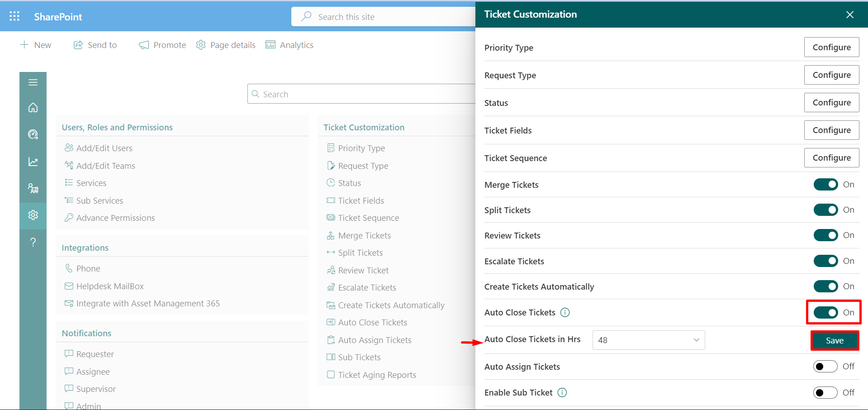
Task: Save the auto close hours setting
Action: point(835,341)
